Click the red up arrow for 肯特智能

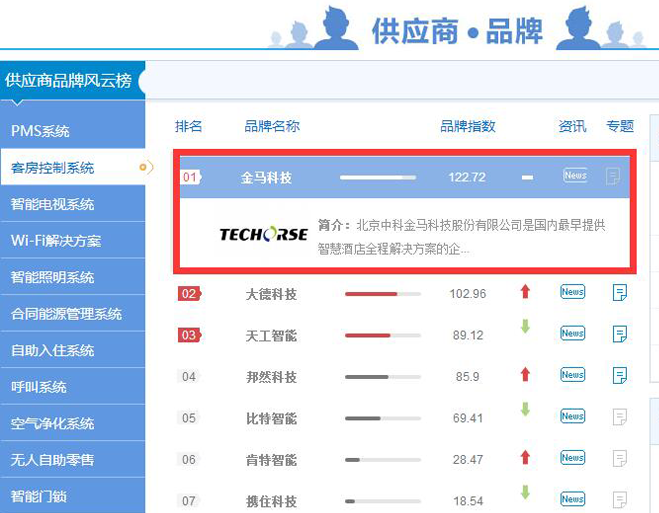pyautogui.click(x=525, y=456)
